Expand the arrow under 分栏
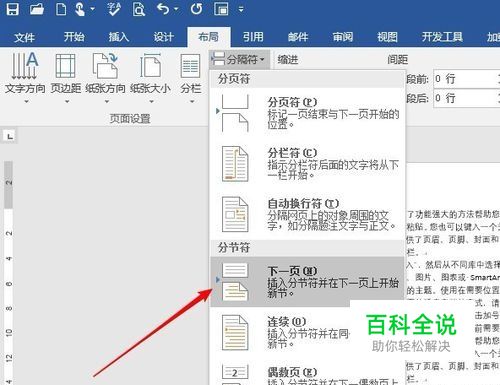The height and width of the screenshot is (385, 500). (192, 101)
